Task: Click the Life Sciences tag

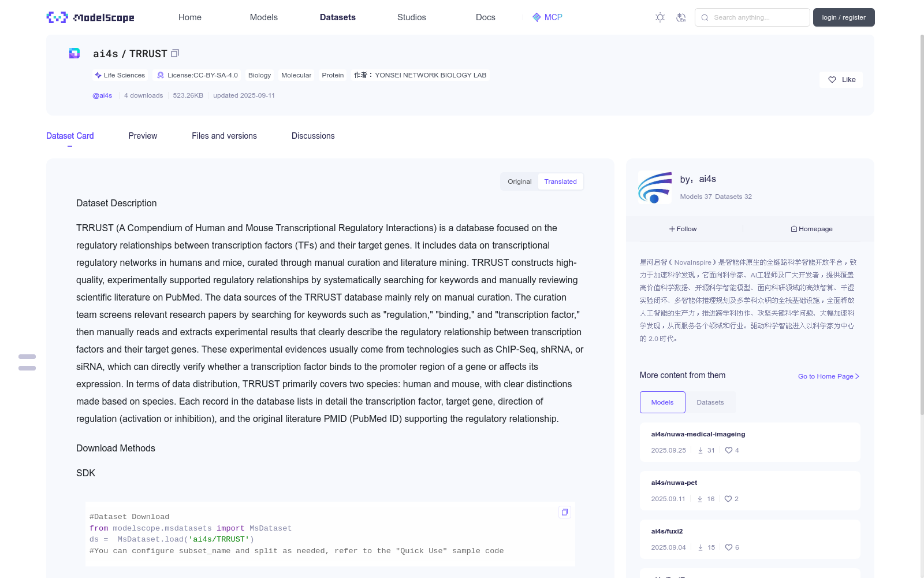Action: coord(120,75)
